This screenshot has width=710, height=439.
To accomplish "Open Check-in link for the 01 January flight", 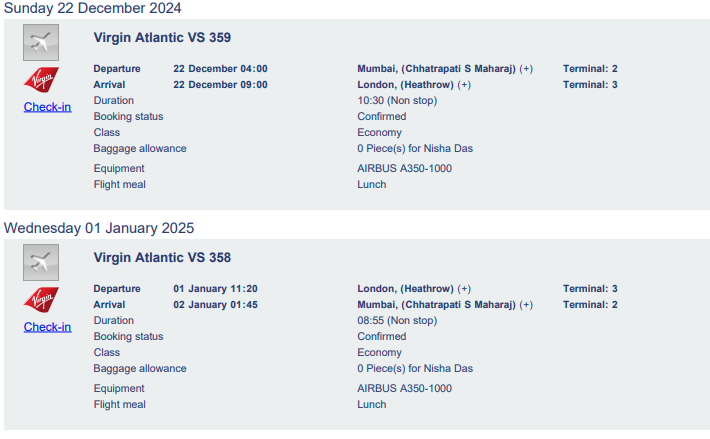I will (x=48, y=327).
